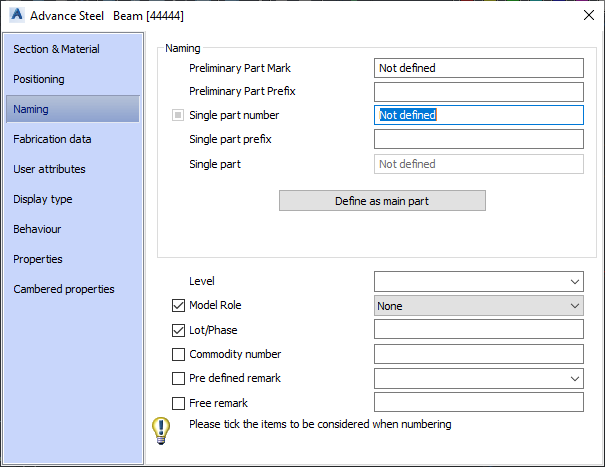
Task: Go to the User attributes tab
Action: coord(73,169)
